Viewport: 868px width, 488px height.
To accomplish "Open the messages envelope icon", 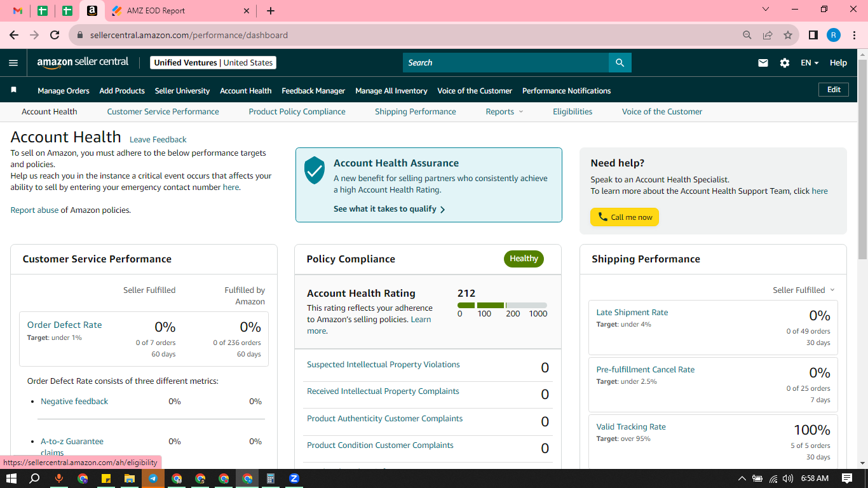I will click(763, 63).
